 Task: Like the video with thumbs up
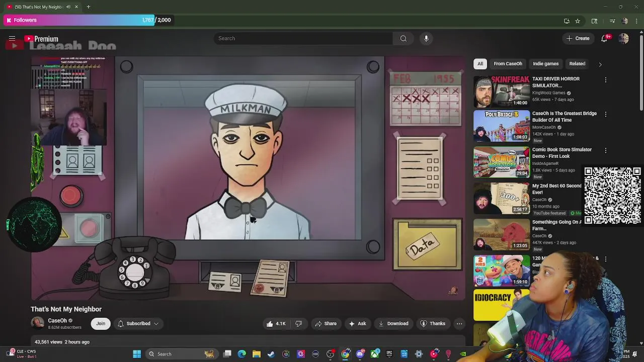[276, 323]
